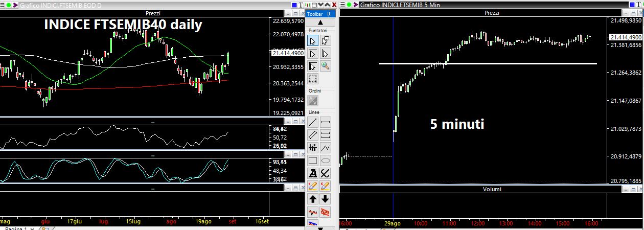Pin the Toolbar panel with the pushpin
The height and width of the screenshot is (230, 644).
[329, 14]
